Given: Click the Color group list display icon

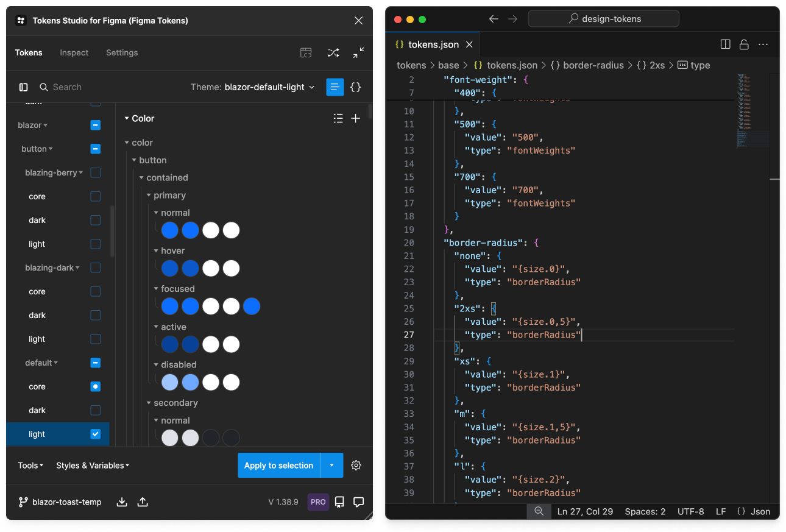Looking at the screenshot, I should 338,118.
